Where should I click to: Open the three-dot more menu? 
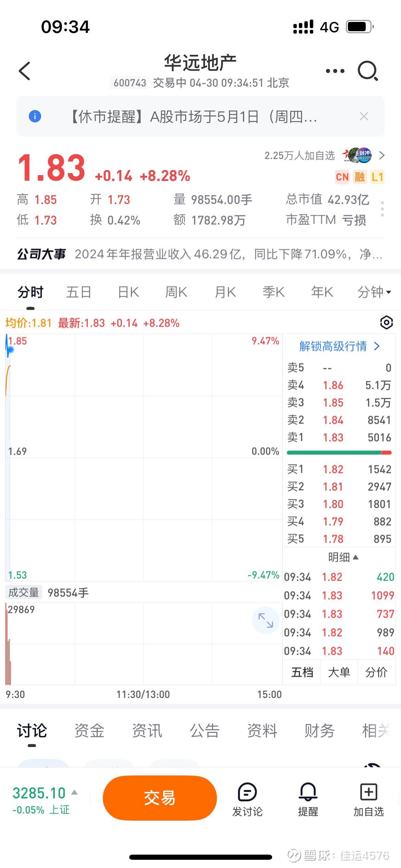coord(335,71)
